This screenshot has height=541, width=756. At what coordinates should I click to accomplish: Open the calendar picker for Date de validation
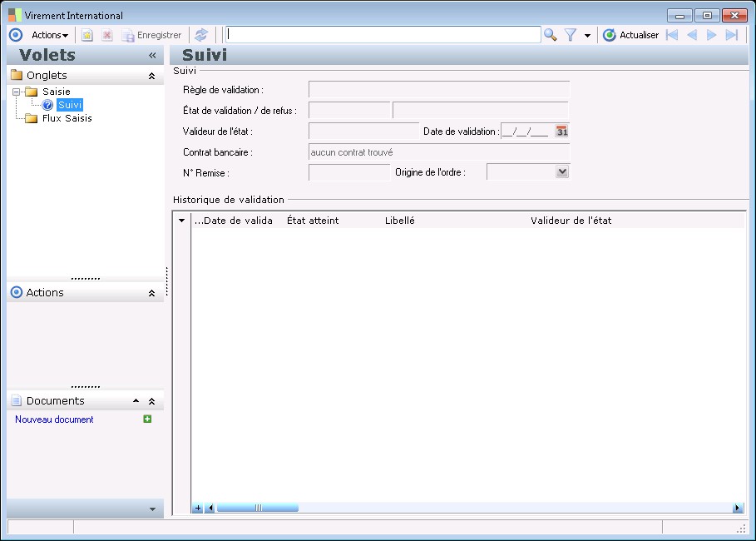click(562, 132)
